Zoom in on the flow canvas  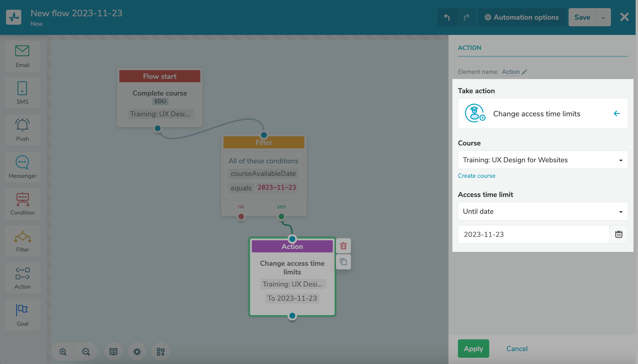pyautogui.click(x=63, y=352)
